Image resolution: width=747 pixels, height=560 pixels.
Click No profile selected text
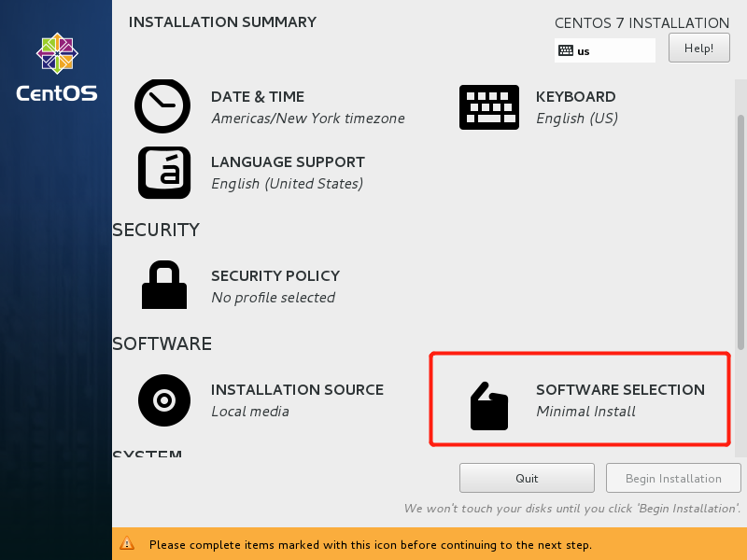pos(273,297)
